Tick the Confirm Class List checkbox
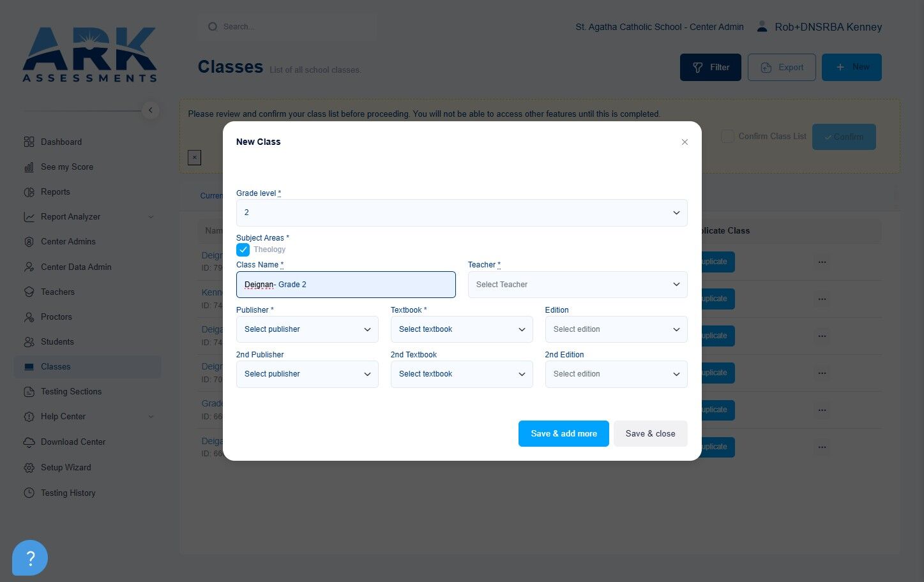This screenshot has width=924, height=582. click(x=727, y=137)
